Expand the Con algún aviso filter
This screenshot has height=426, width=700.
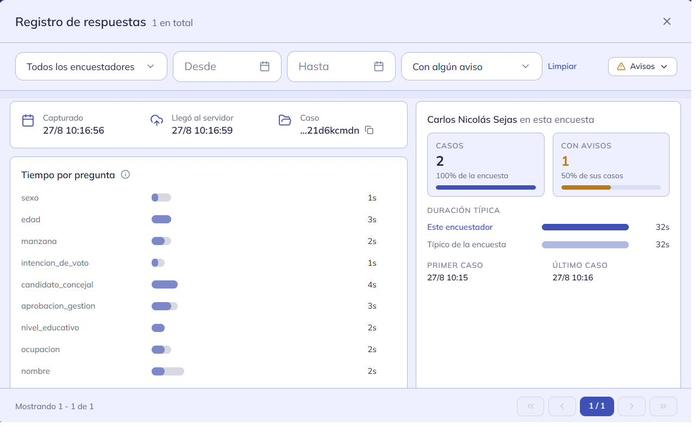[x=471, y=67]
